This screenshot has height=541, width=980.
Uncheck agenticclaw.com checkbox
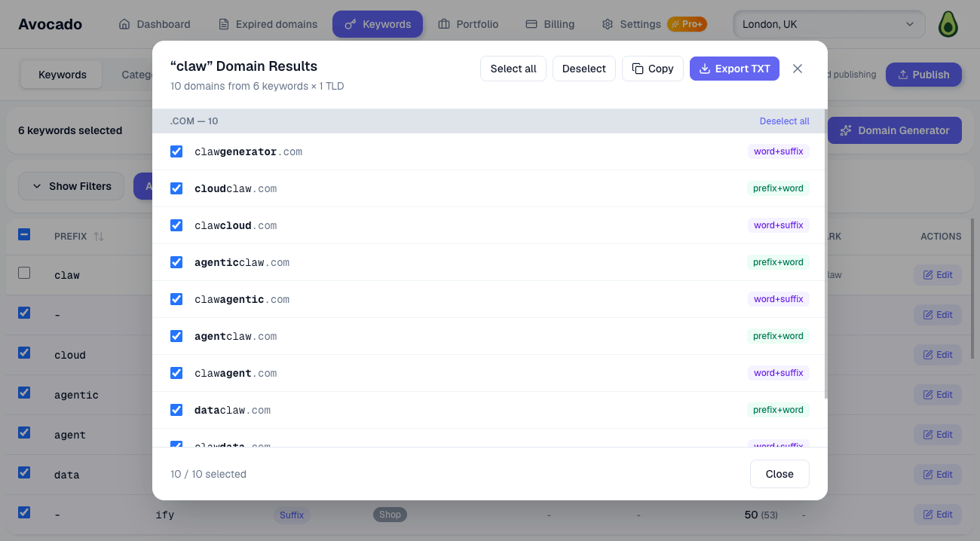click(176, 262)
